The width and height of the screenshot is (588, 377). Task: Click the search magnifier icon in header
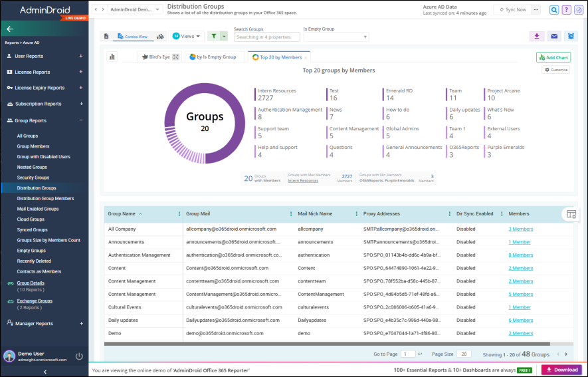coord(554,10)
